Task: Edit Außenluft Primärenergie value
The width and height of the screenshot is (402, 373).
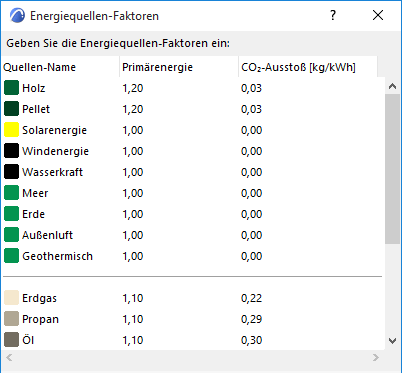Action: 133,235
